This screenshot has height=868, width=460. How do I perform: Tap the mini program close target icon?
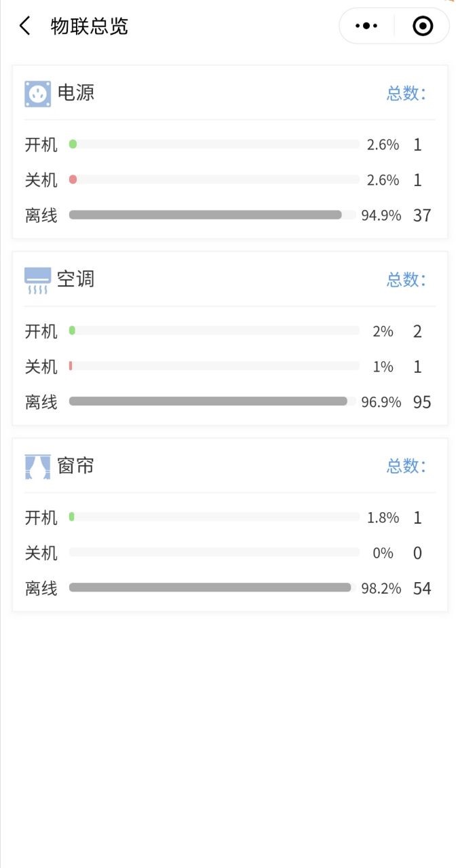(x=422, y=26)
